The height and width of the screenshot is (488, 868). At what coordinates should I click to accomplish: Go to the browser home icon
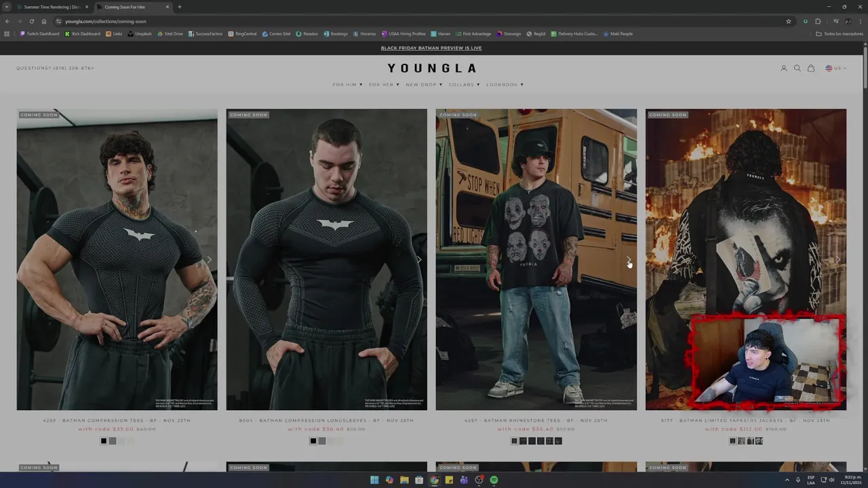point(44,21)
